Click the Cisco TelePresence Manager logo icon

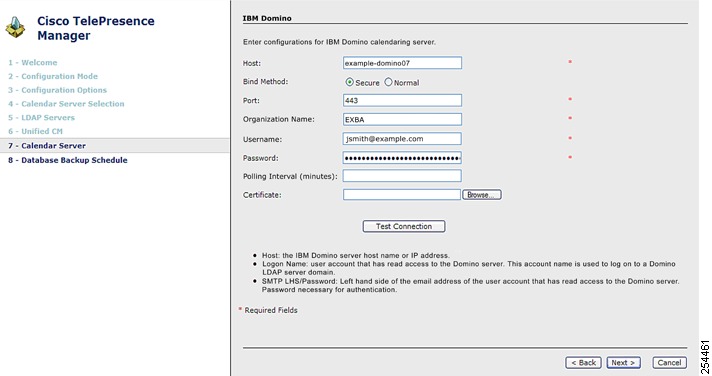coord(15,27)
